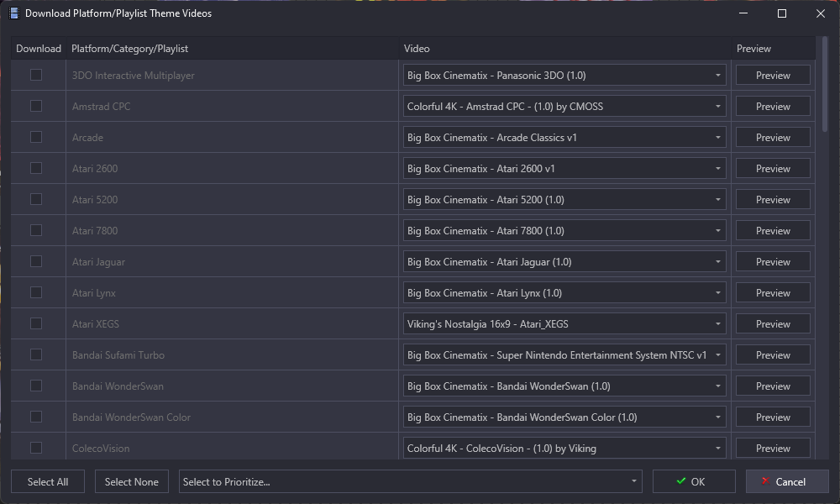Click the Platform/Category/Playlist column header
The image size is (840, 504).
click(x=233, y=48)
